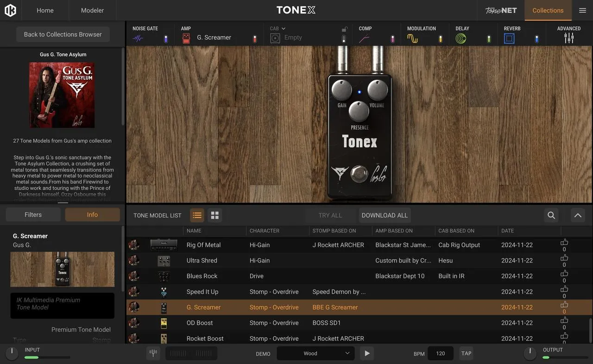Collapse the tone model list panel
This screenshot has height=364, width=593.
pyautogui.click(x=577, y=215)
